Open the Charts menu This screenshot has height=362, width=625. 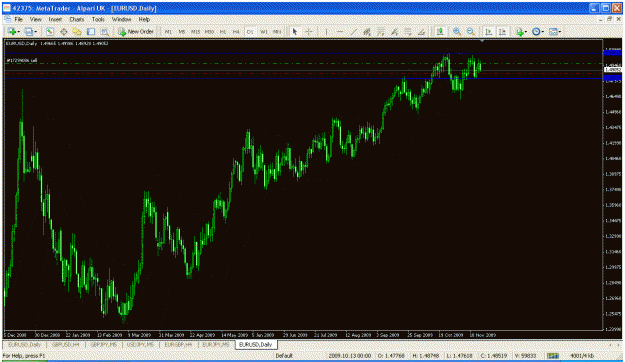[x=77, y=19]
